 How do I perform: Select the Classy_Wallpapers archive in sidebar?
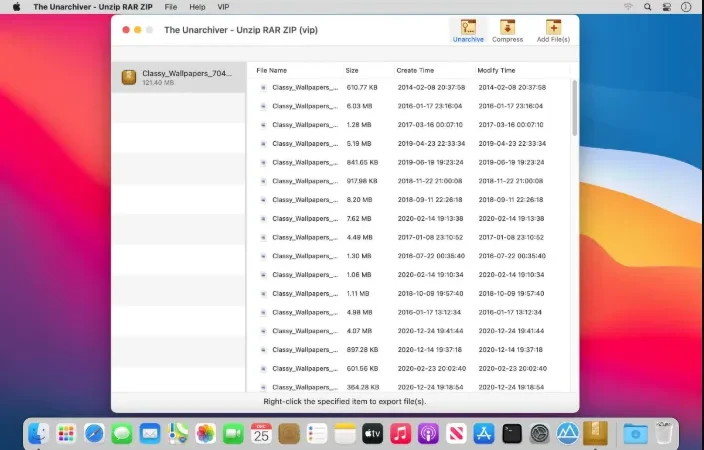(x=179, y=77)
